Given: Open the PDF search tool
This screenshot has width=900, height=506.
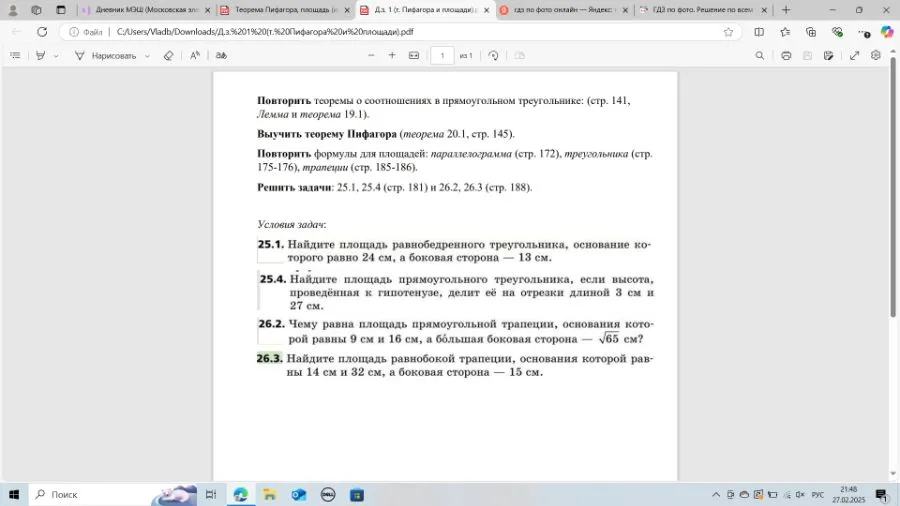Looking at the screenshot, I should click(x=759, y=56).
